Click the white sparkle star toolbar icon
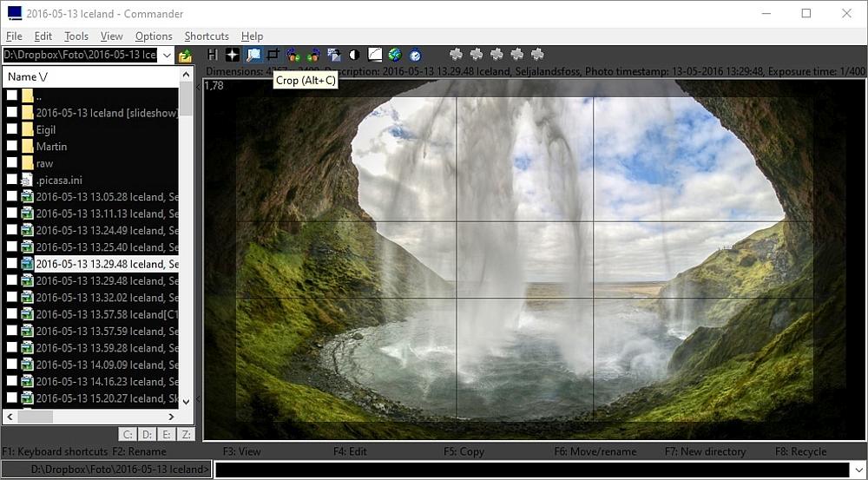Viewport: 868px width, 480px height. pos(233,55)
